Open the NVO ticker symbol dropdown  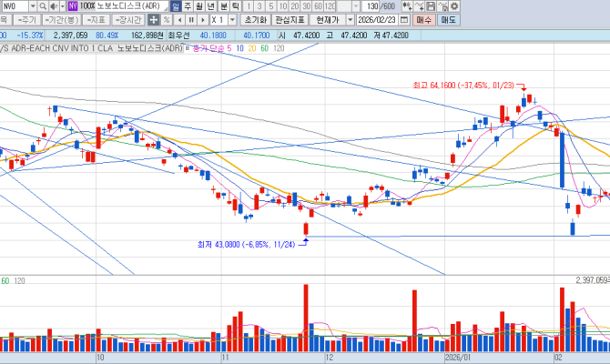coord(32,5)
